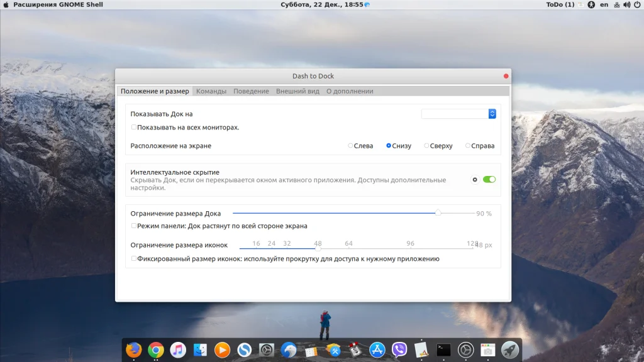
Task: Open the Viber app in dock
Action: (399, 349)
